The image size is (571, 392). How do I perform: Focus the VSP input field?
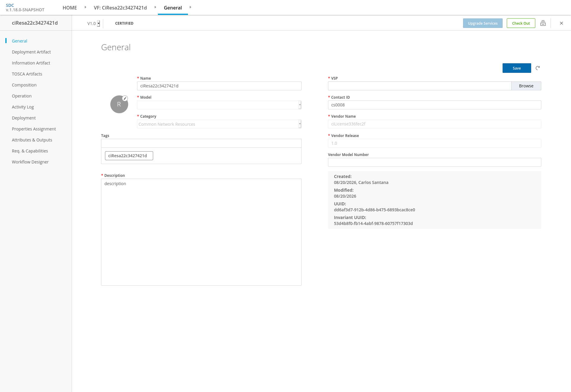pos(419,86)
